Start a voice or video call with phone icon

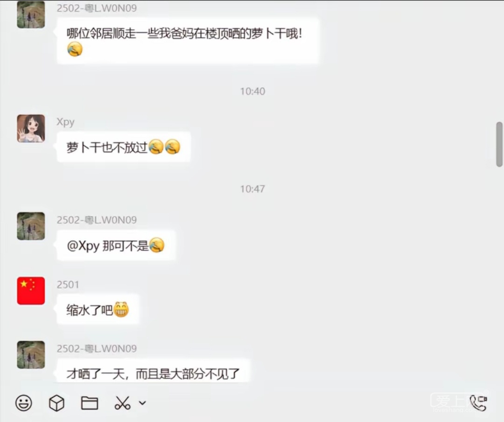[x=478, y=403]
